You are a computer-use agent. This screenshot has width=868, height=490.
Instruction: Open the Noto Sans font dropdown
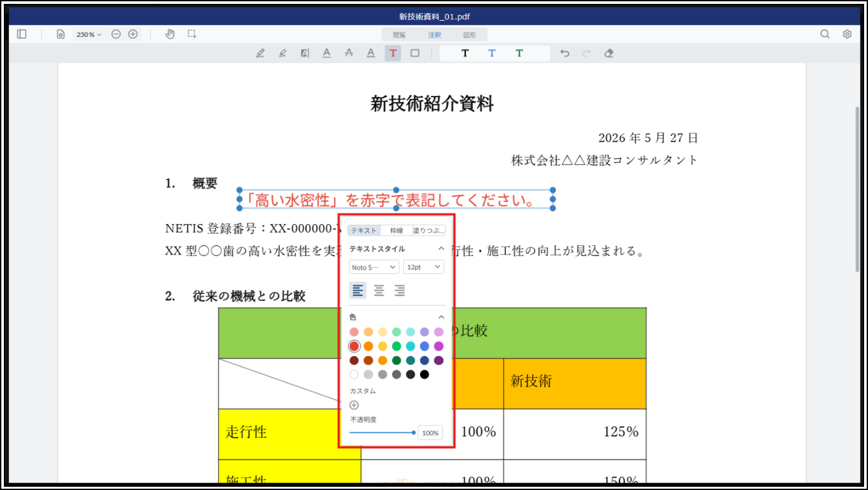pyautogui.click(x=374, y=267)
